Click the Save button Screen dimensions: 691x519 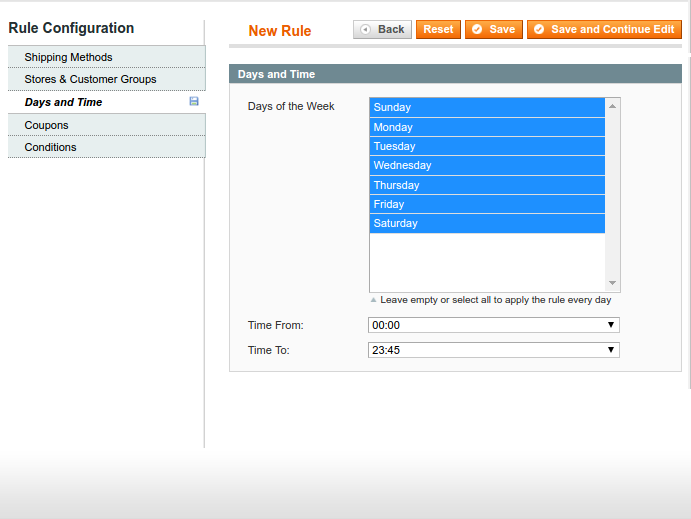coord(493,30)
